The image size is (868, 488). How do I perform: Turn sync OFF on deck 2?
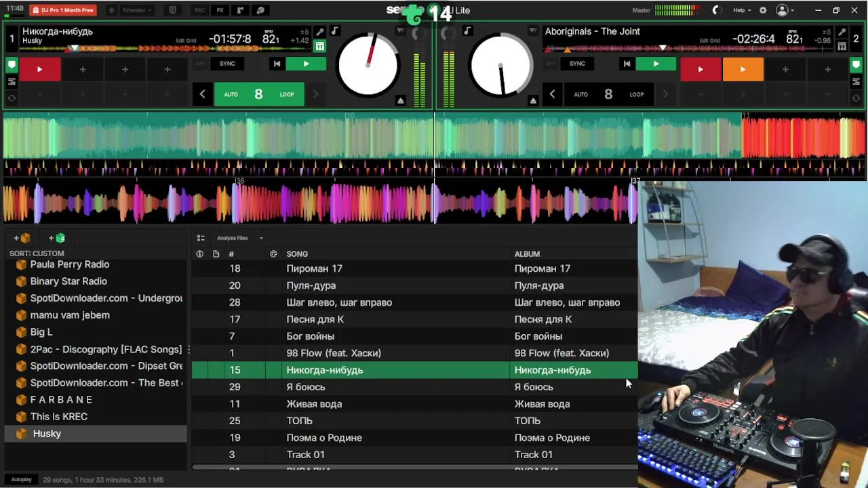(x=550, y=64)
